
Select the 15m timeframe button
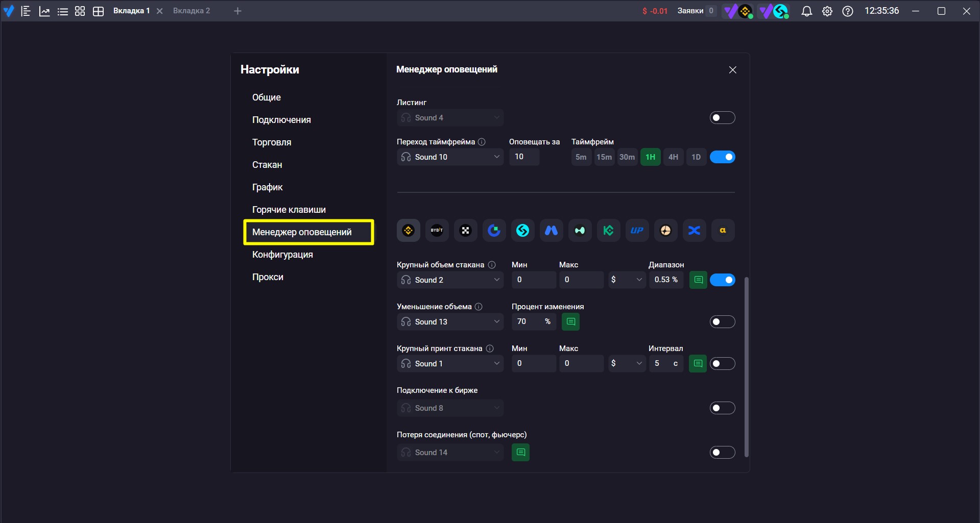pos(604,157)
